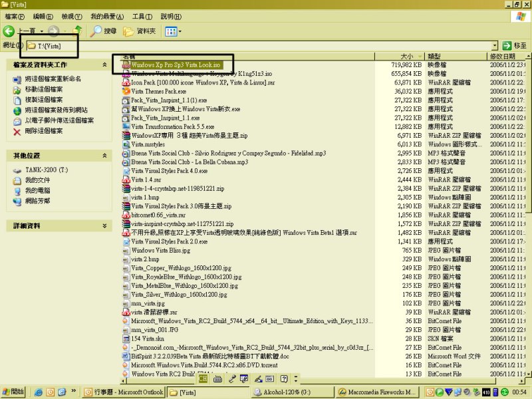
Task: Select Microsoft.Windows.Vista.Build.5744 torrent icon
Action: tap(126, 365)
